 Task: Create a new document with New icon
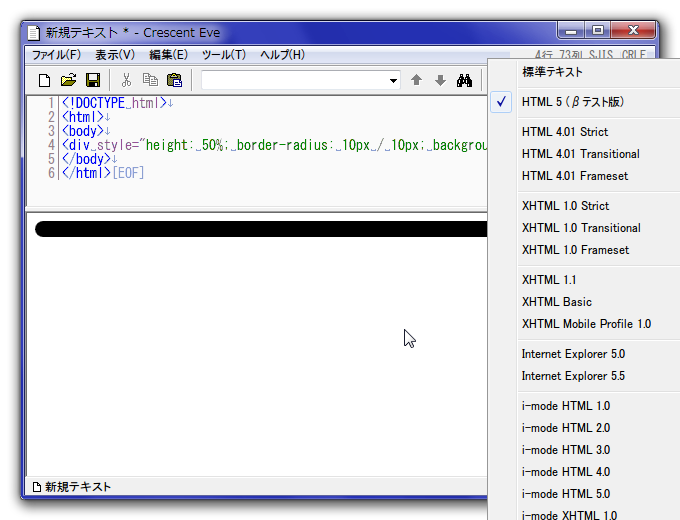tap(44, 80)
